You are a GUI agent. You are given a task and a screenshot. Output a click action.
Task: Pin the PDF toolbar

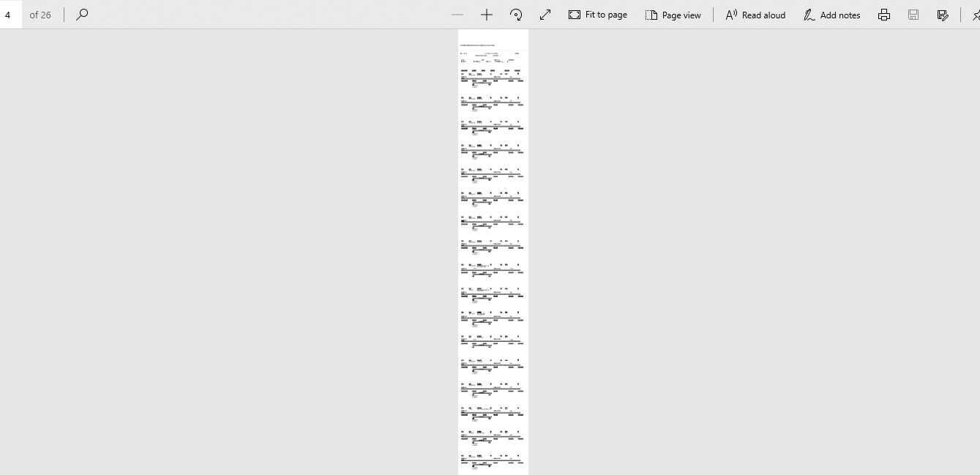pos(975,15)
